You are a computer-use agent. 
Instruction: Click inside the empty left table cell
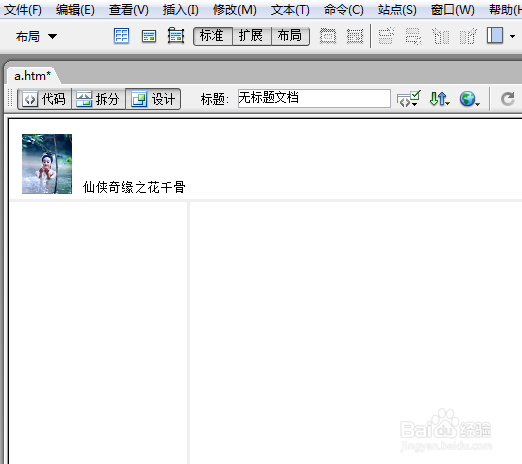click(99, 333)
